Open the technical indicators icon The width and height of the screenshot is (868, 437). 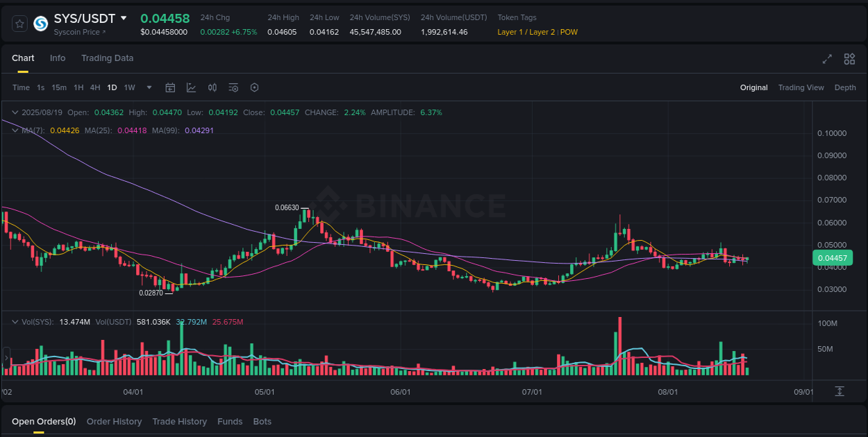click(233, 87)
